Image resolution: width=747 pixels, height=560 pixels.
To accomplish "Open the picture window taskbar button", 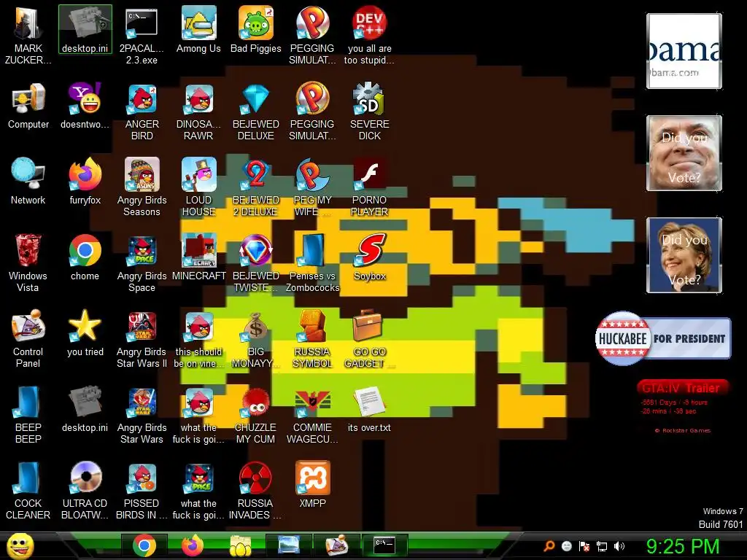I will point(289,545).
